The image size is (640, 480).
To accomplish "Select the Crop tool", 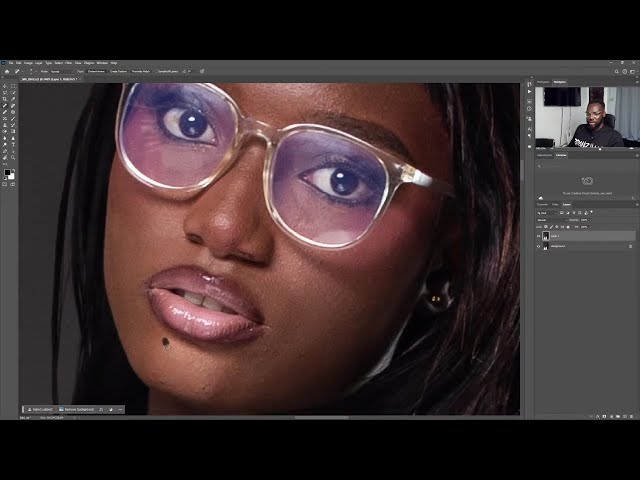I will tap(4, 99).
